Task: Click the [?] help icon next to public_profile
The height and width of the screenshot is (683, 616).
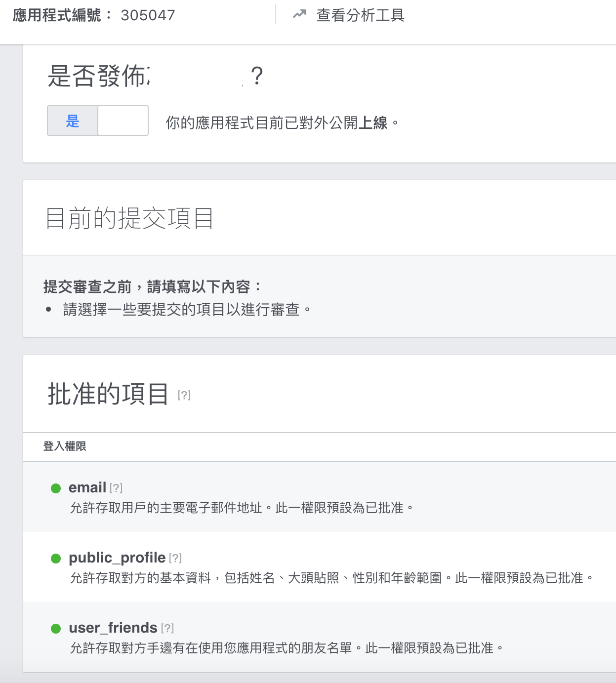Action: pyautogui.click(x=175, y=558)
